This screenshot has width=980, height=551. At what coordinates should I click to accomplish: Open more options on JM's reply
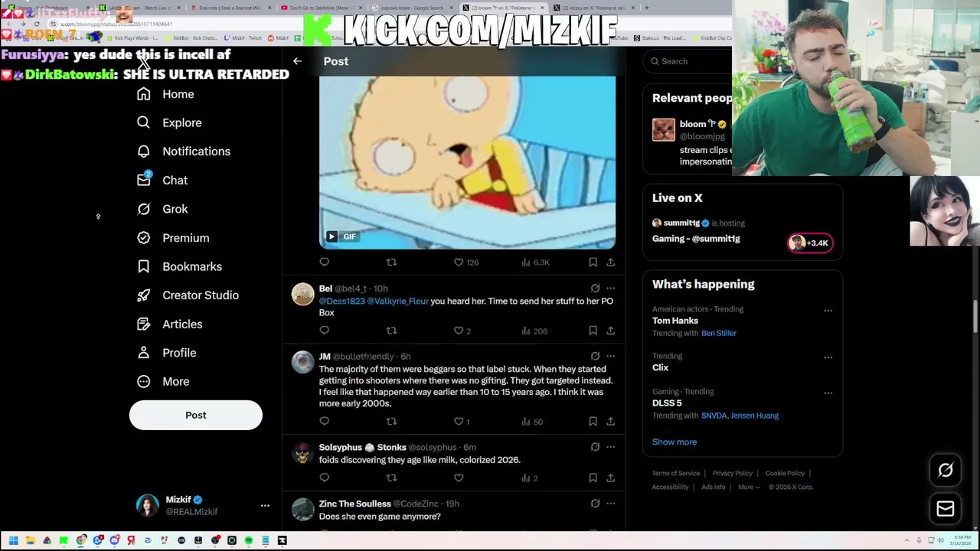pyautogui.click(x=610, y=356)
